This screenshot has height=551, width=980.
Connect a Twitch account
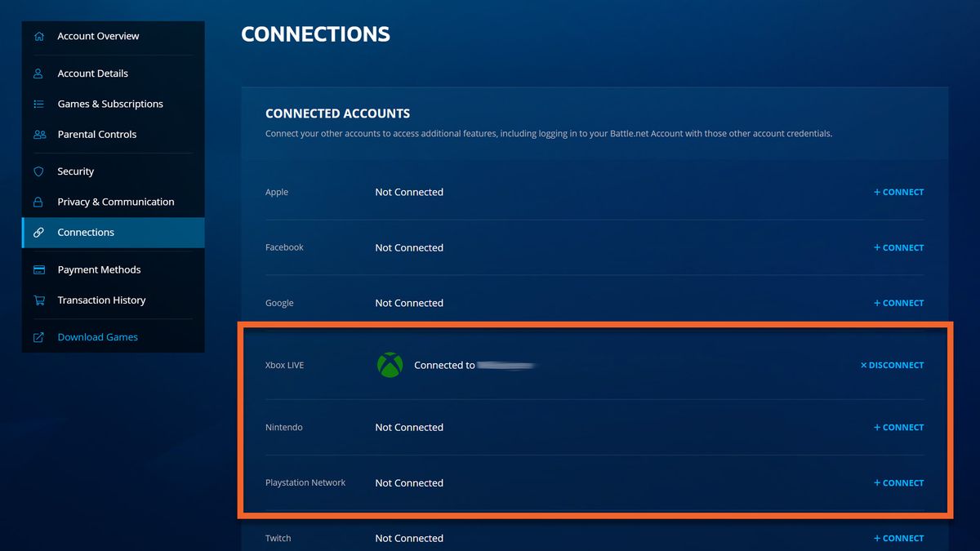[x=898, y=538]
